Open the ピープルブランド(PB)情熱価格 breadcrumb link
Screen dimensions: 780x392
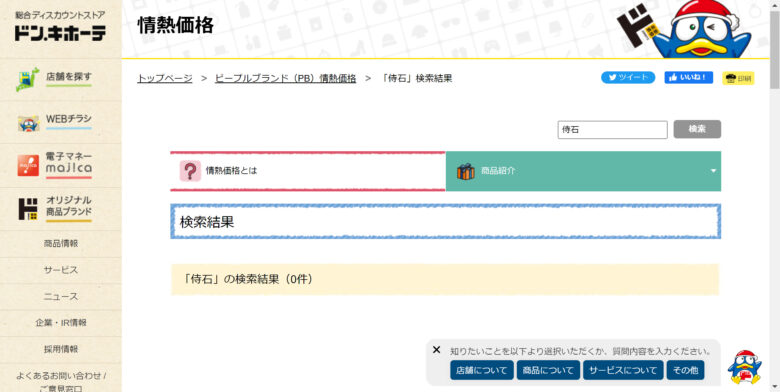coord(286,79)
